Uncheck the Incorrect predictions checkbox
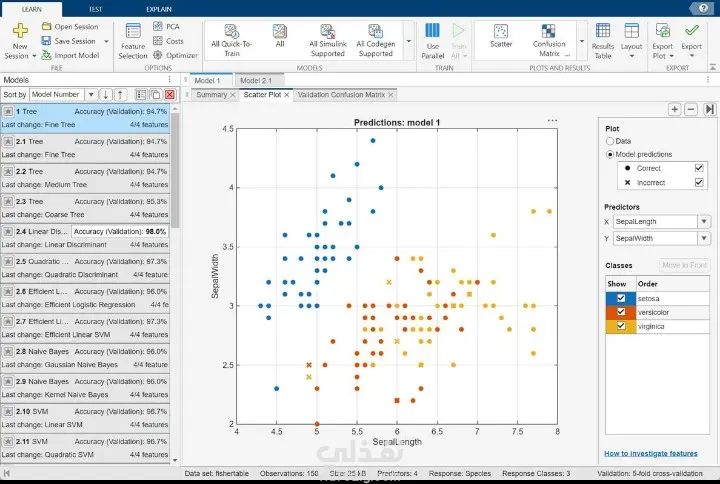The image size is (720, 484). pos(699,182)
